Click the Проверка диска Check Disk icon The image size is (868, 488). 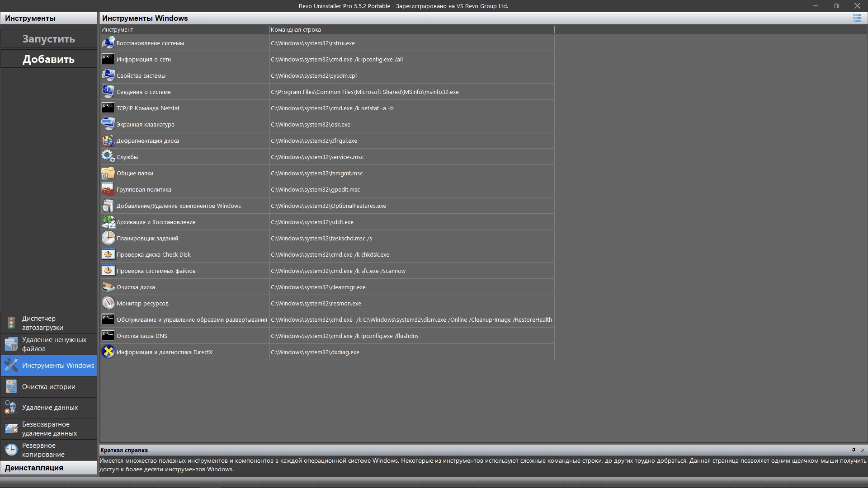[x=108, y=254]
